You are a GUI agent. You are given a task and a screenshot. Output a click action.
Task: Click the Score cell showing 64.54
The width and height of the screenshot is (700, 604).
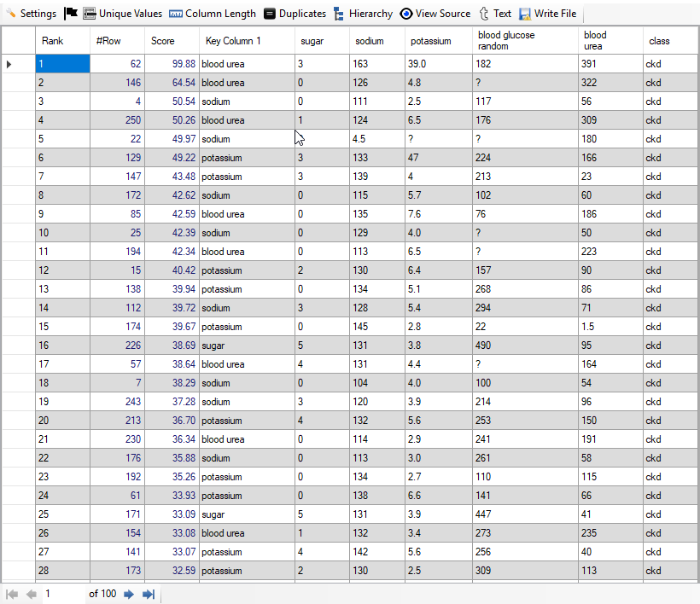tap(172, 83)
